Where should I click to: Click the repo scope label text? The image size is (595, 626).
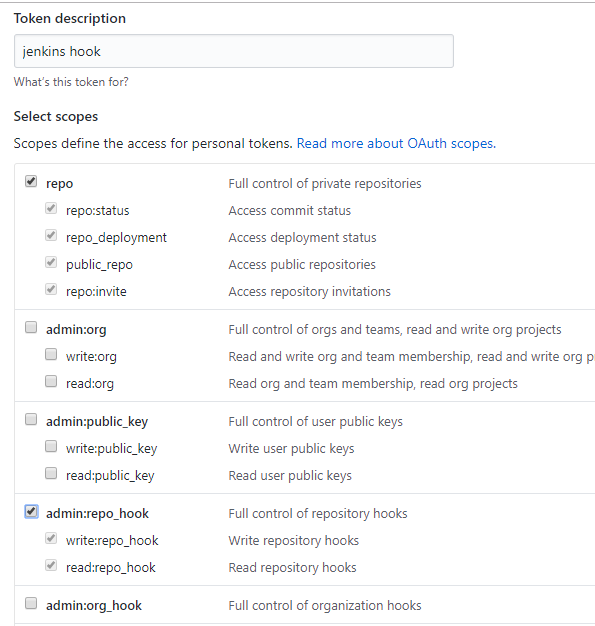[60, 184]
